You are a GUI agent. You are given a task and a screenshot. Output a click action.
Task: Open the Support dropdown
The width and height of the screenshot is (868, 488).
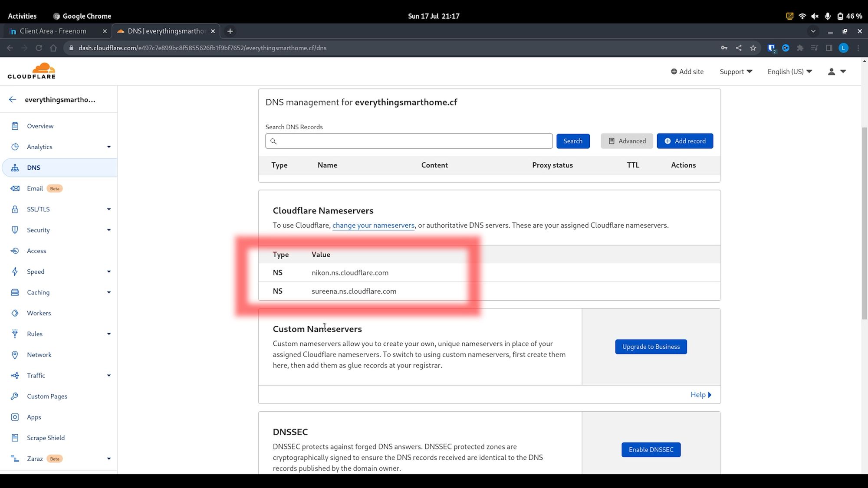736,72
